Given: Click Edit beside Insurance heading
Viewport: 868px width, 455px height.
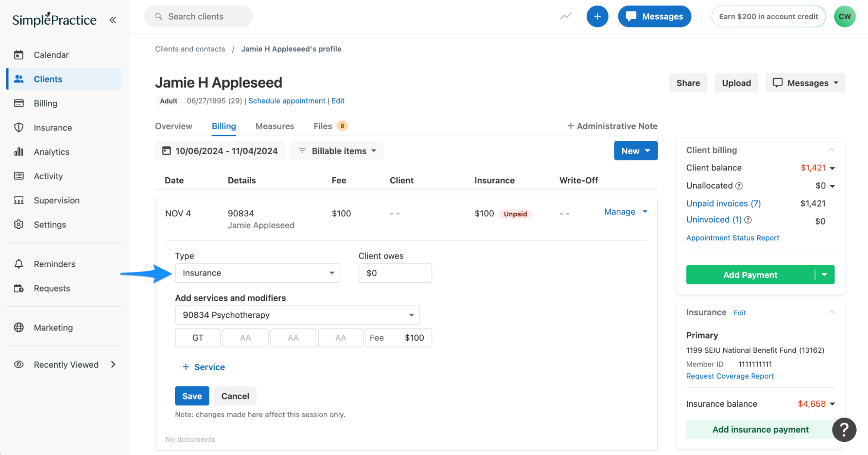Looking at the screenshot, I should [x=739, y=313].
